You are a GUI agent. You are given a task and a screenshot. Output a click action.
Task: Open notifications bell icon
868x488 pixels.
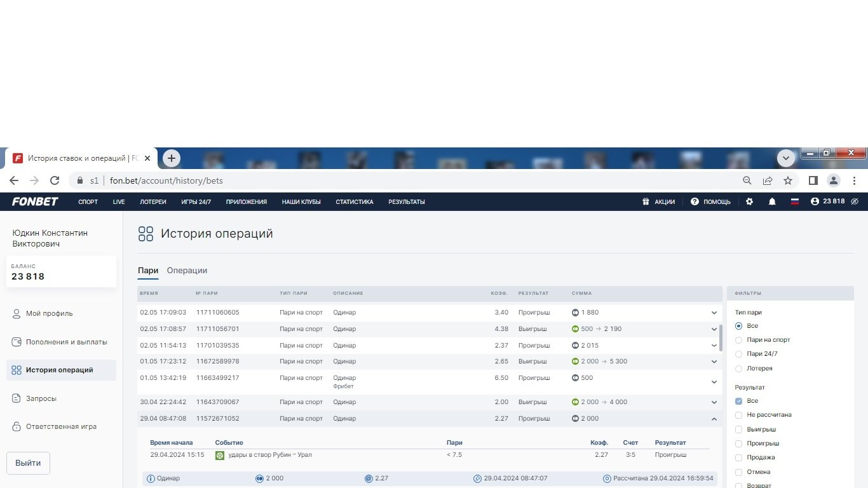[x=772, y=201]
